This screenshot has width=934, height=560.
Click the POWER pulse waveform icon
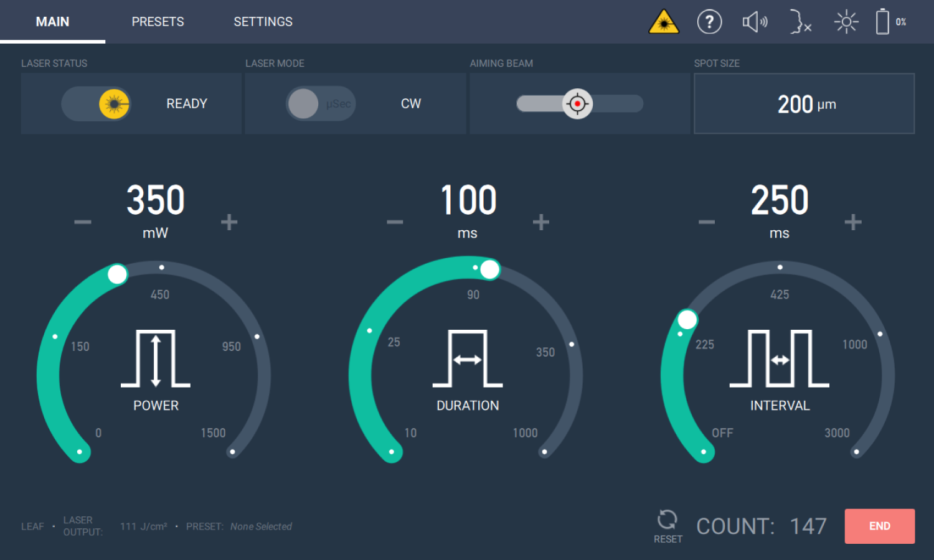156,360
